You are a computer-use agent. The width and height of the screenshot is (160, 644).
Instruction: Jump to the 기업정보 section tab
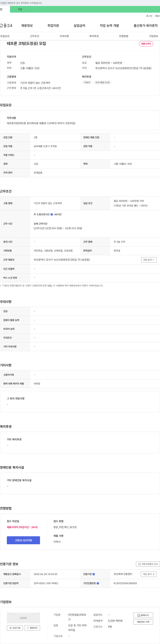(x=153, y=36)
